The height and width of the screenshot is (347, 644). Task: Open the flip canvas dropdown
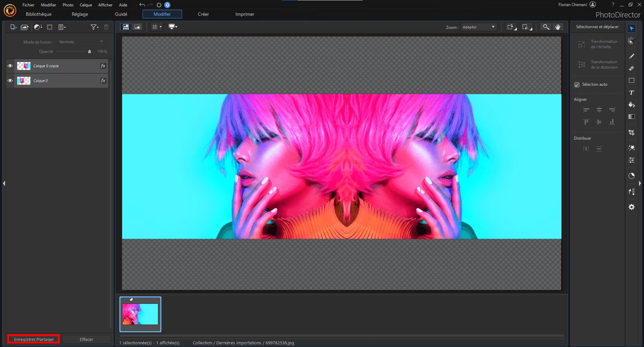point(527,27)
